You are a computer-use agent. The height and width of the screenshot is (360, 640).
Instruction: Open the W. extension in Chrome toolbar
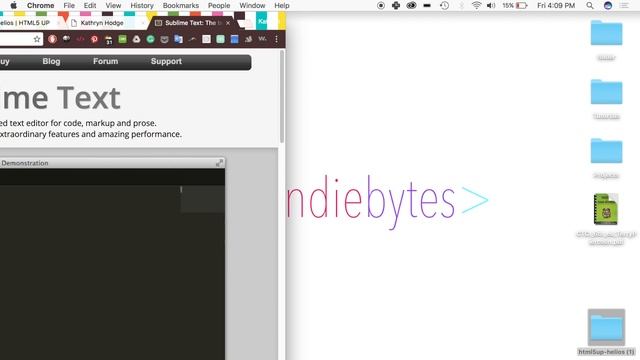pos(262,39)
